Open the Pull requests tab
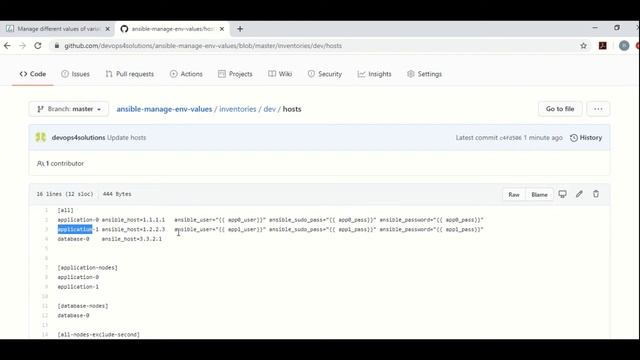Image resolution: width=640 pixels, height=360 pixels. [x=130, y=74]
